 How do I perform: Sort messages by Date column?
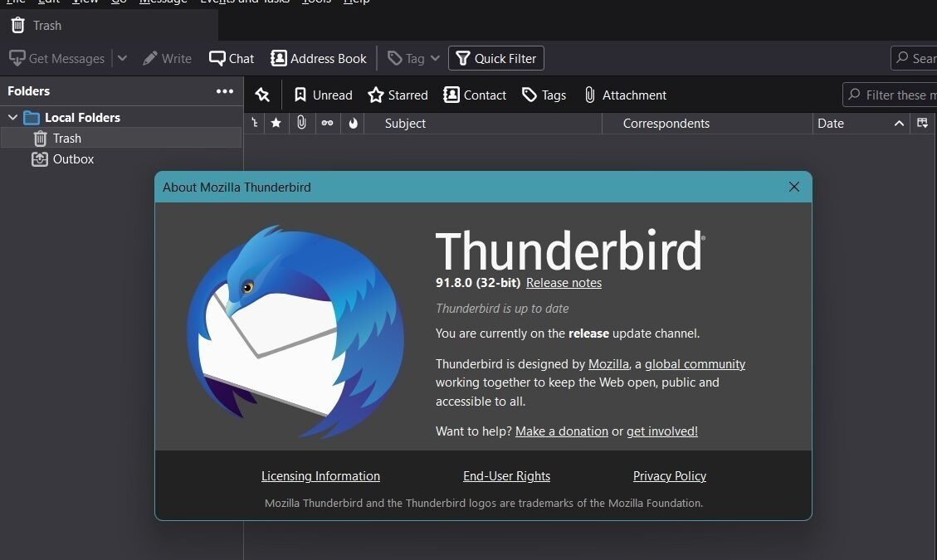pyautogui.click(x=861, y=123)
